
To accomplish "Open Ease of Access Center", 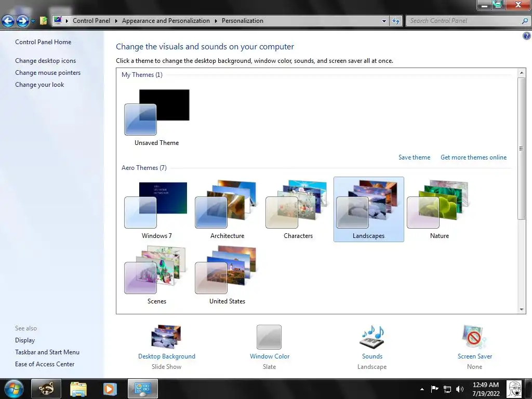I will pyautogui.click(x=45, y=364).
